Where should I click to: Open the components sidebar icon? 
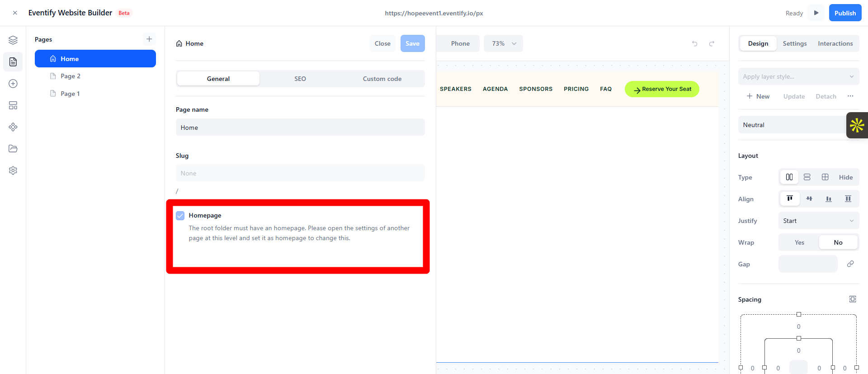[13, 127]
